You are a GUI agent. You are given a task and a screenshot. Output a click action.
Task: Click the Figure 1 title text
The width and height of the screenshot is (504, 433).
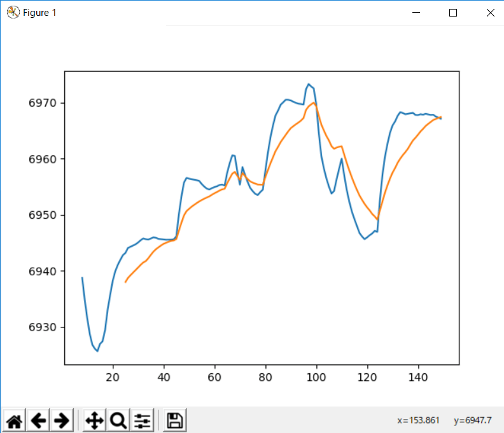point(39,13)
